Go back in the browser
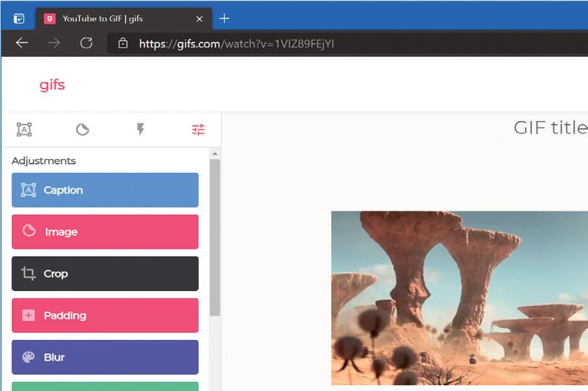588x391 pixels. pos(22,43)
